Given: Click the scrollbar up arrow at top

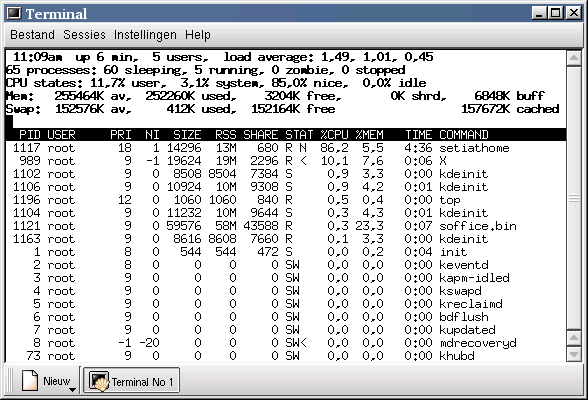Looking at the screenshot, I should [x=574, y=58].
